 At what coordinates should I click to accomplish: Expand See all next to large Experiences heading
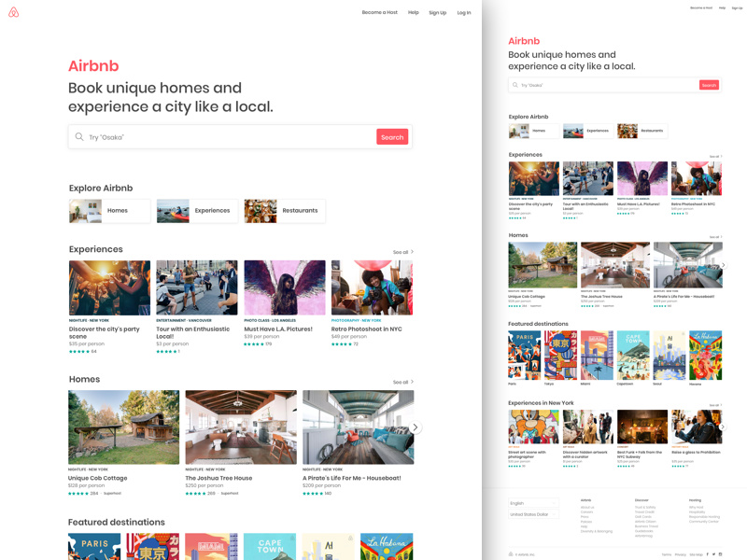coord(403,252)
